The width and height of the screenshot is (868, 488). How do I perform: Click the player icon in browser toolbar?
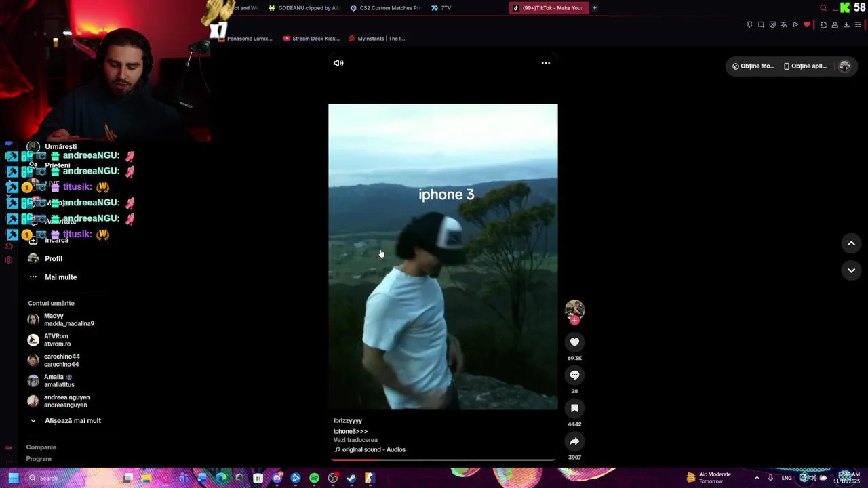coord(795,24)
